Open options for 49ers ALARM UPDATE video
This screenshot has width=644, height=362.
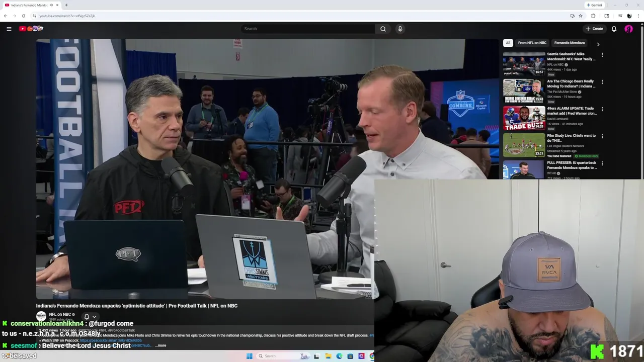(602, 109)
